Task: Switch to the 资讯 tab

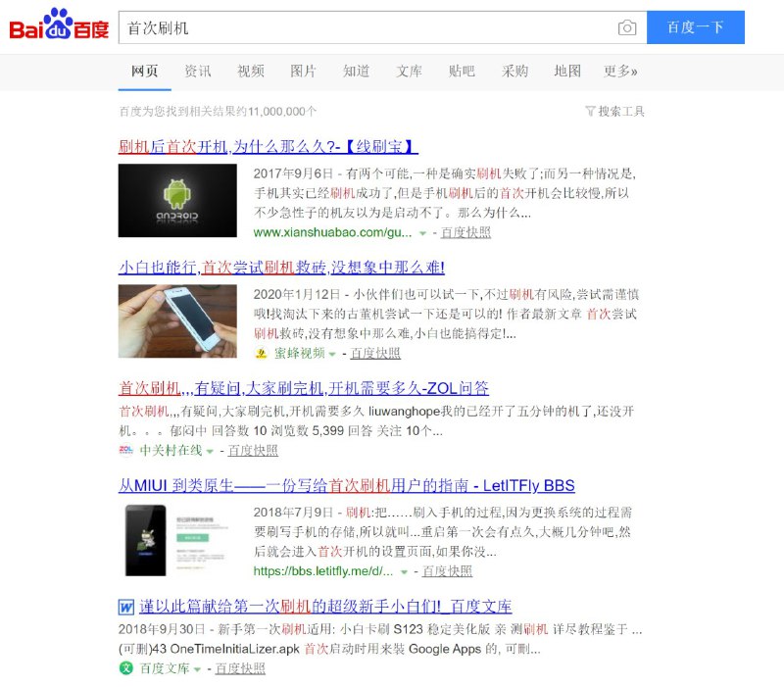Action: pos(198,71)
